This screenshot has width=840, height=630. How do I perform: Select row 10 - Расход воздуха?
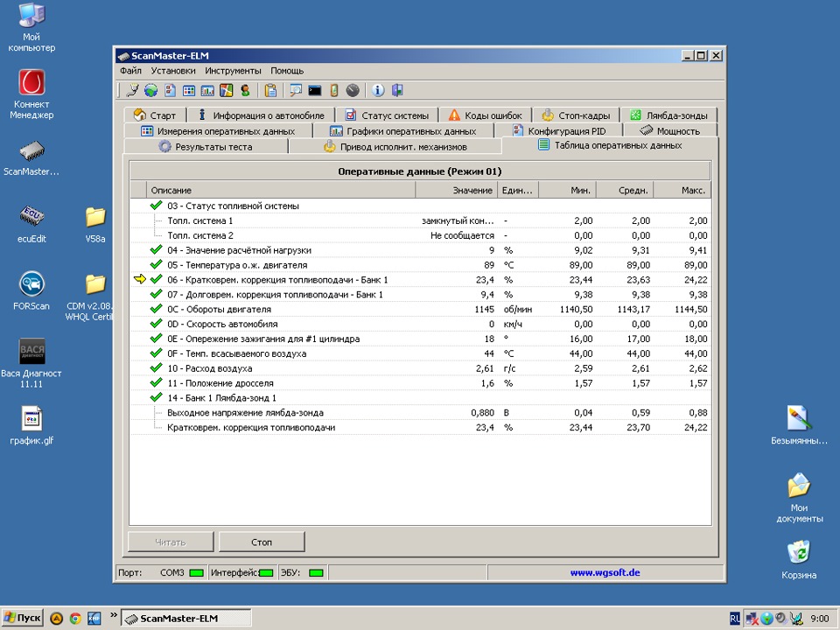tap(421, 368)
